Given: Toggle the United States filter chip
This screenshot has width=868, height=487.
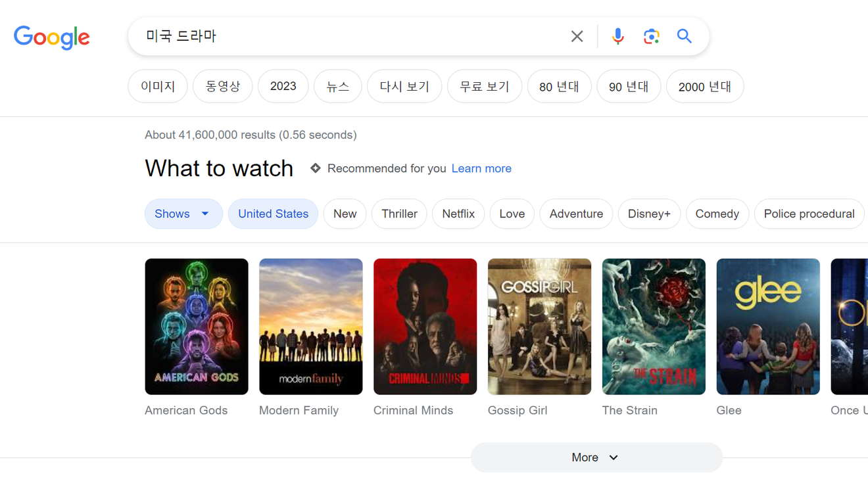Looking at the screenshot, I should (x=273, y=214).
